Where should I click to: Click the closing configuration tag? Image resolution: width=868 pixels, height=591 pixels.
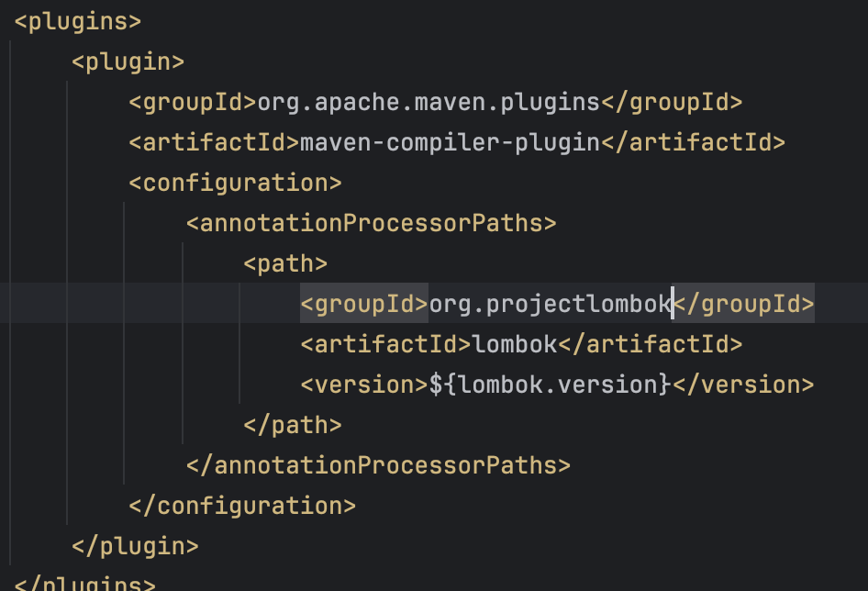pyautogui.click(x=242, y=507)
